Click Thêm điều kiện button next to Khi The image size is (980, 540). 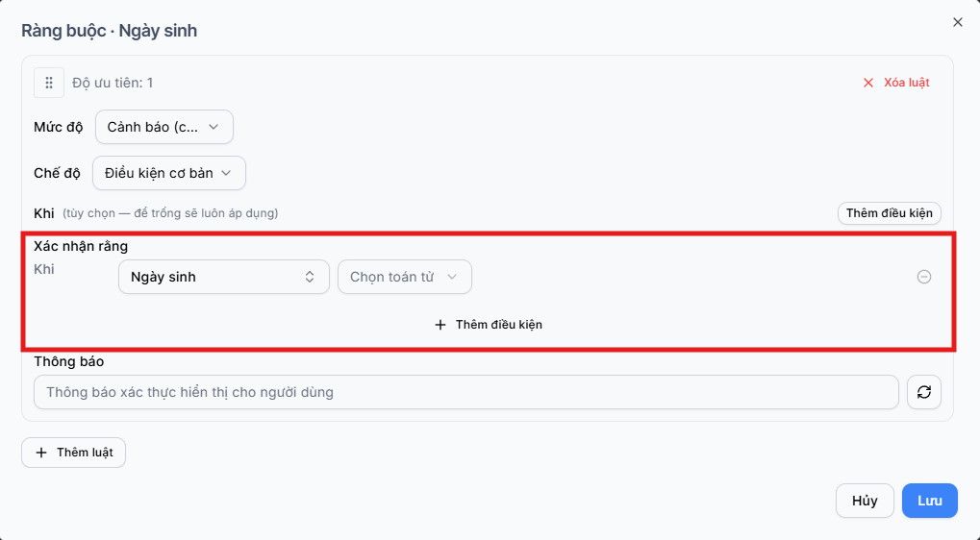(889, 213)
